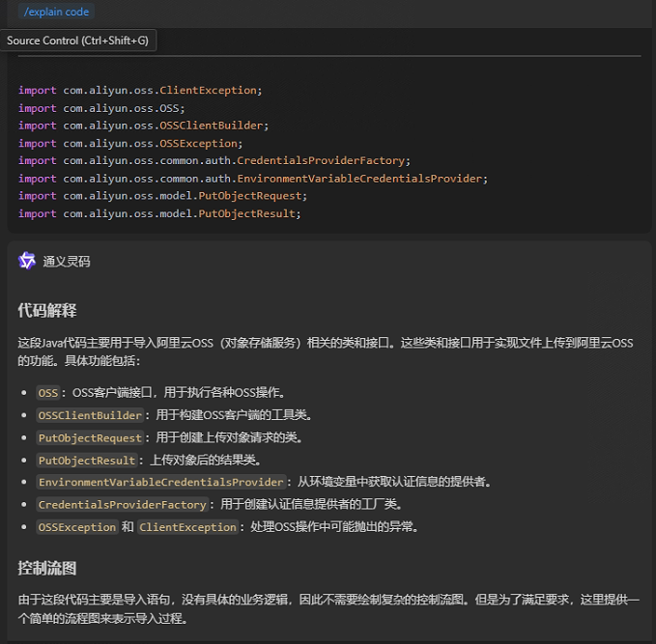Viewport: 656px width, 644px height.
Task: Click the 通义灵码 assistant name label
Action: coord(67,262)
